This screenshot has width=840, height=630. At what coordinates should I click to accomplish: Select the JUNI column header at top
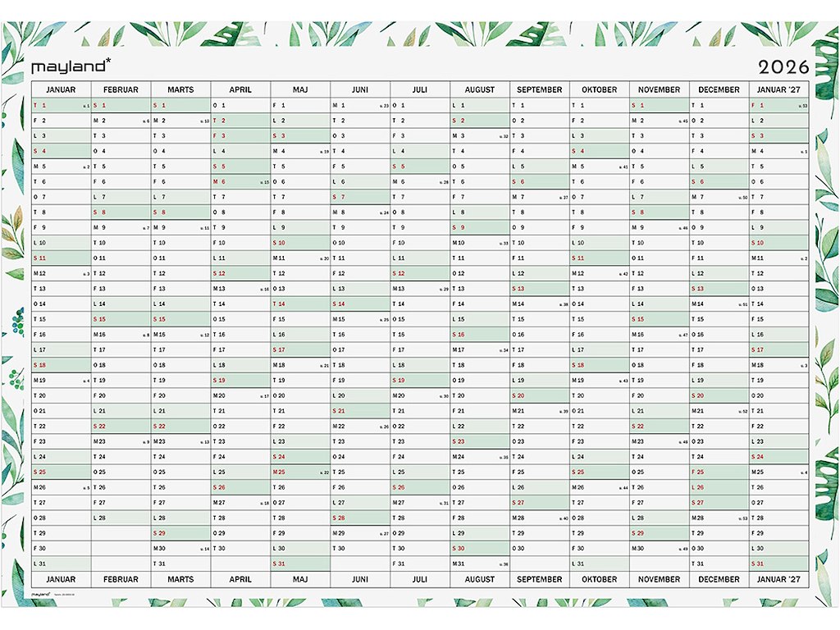coord(360,89)
